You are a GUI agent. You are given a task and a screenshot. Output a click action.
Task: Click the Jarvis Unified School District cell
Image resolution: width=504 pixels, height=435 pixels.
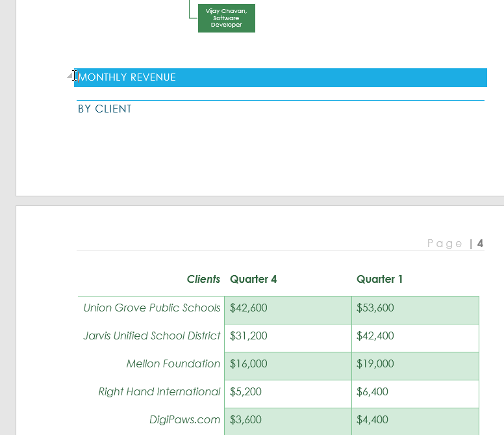[152, 336]
